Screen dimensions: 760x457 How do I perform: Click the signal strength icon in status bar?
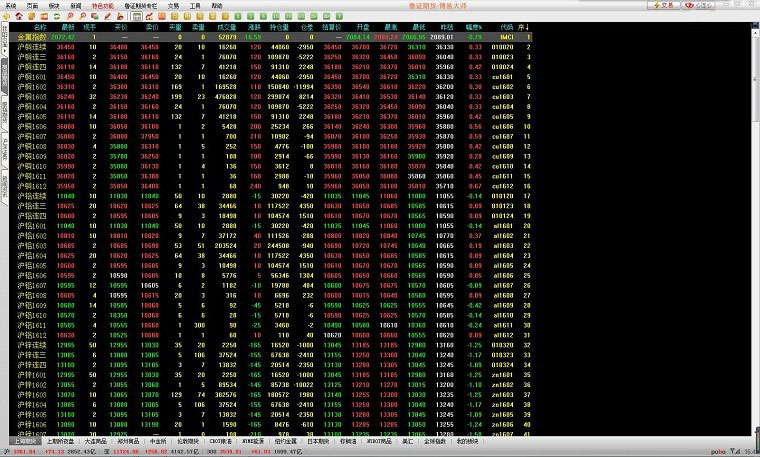point(736,452)
